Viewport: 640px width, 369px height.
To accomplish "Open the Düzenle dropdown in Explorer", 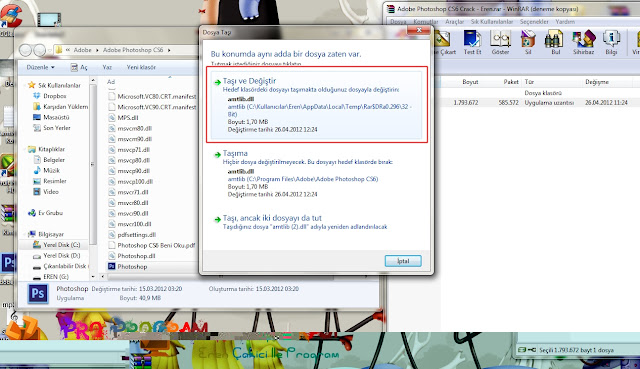I will [x=40, y=67].
